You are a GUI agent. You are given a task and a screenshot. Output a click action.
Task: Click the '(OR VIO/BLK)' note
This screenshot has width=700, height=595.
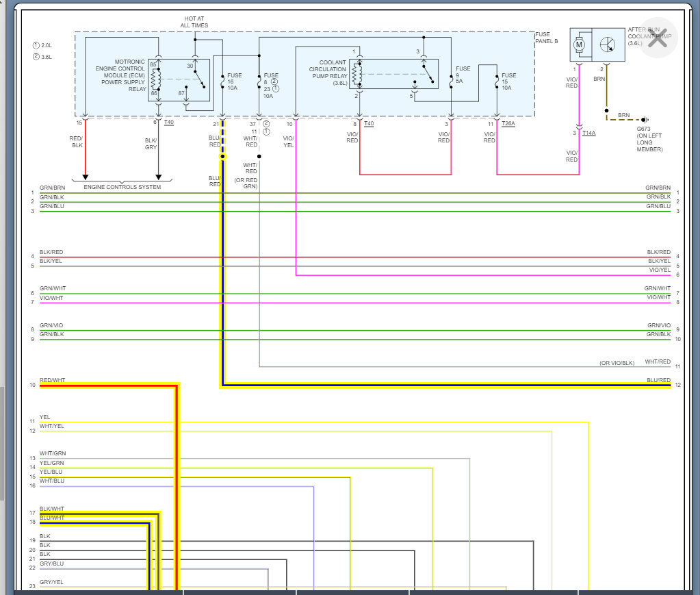[617, 363]
